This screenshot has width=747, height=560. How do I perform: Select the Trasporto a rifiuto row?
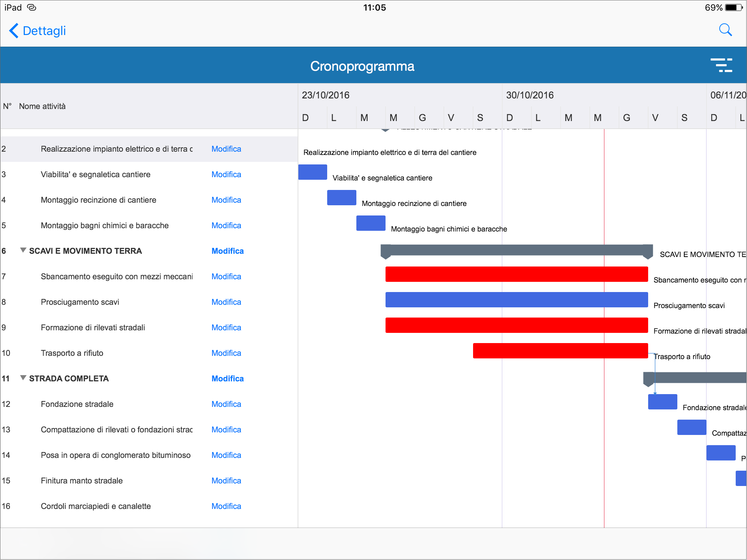(72, 353)
